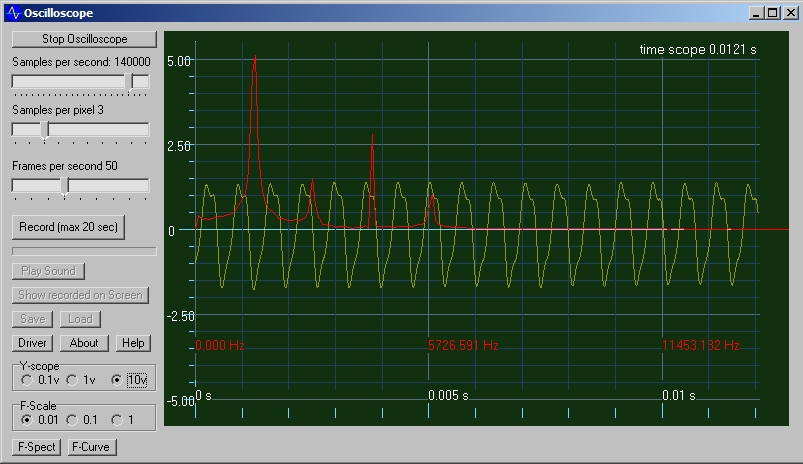Viewport: 803px width, 464px height.
Task: Click the red '0.000 Hz' frequency label
Action: pos(220,345)
